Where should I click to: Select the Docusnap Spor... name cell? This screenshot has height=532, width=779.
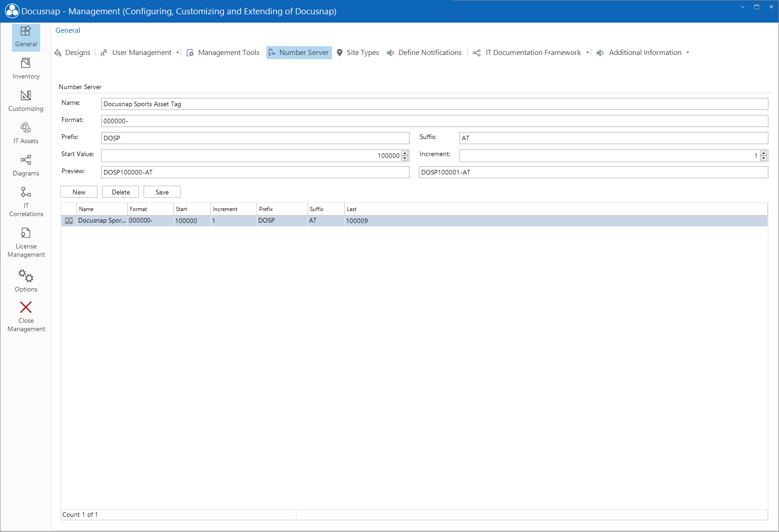[102, 221]
